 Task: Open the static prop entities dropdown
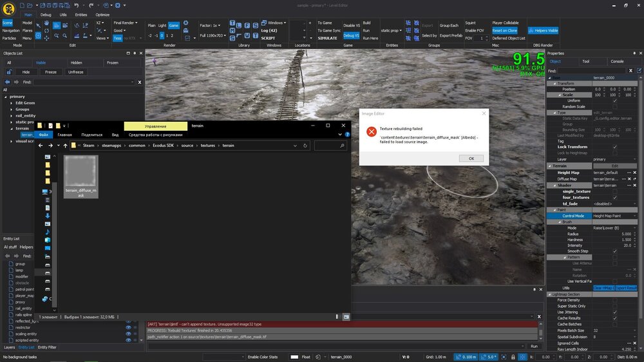point(392,30)
